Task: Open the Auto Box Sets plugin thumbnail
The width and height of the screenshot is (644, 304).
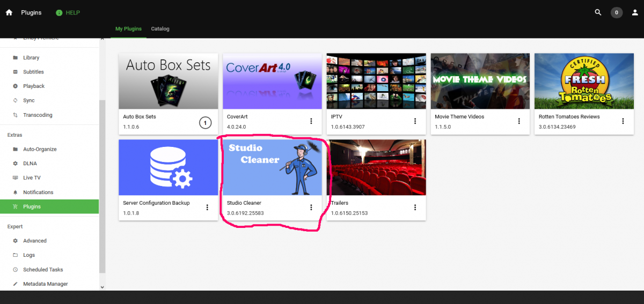Action: tap(169, 81)
